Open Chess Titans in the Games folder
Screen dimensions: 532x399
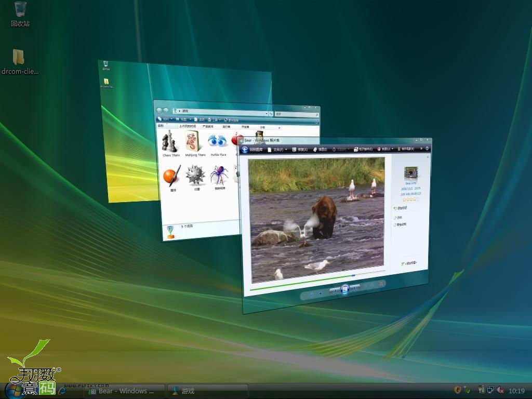pyautogui.click(x=170, y=143)
